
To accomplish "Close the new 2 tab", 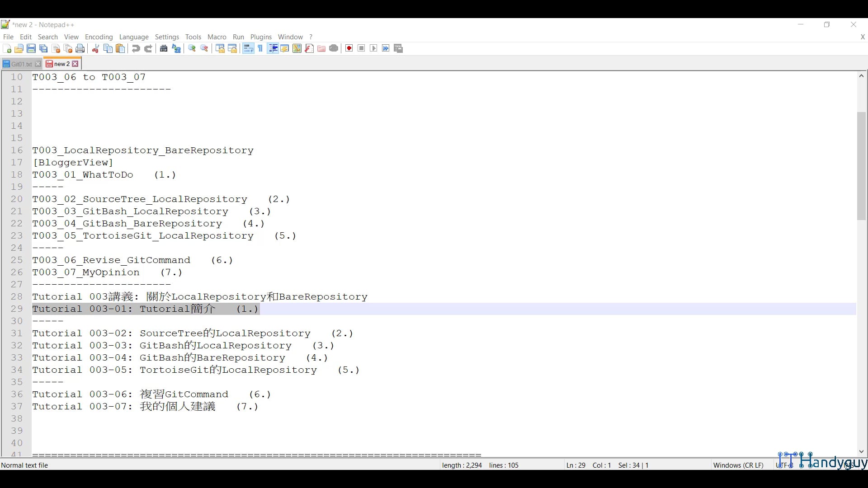I will pyautogui.click(x=75, y=64).
